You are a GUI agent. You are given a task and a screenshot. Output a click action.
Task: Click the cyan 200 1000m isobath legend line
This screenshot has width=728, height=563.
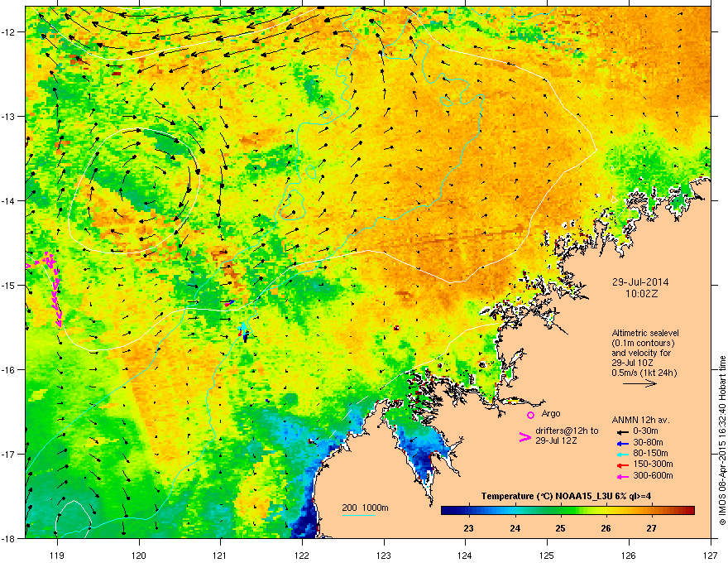point(358,515)
